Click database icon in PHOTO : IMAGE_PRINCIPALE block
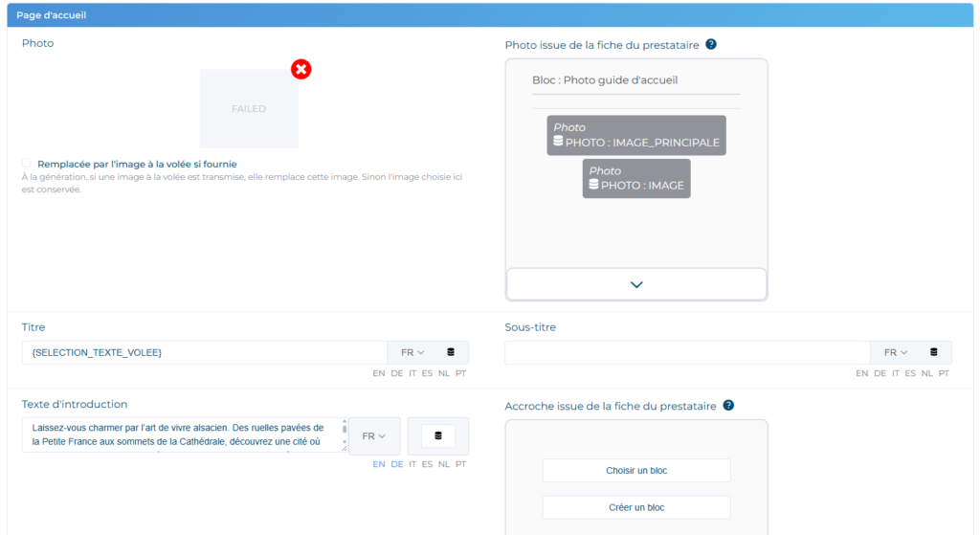 558,141
